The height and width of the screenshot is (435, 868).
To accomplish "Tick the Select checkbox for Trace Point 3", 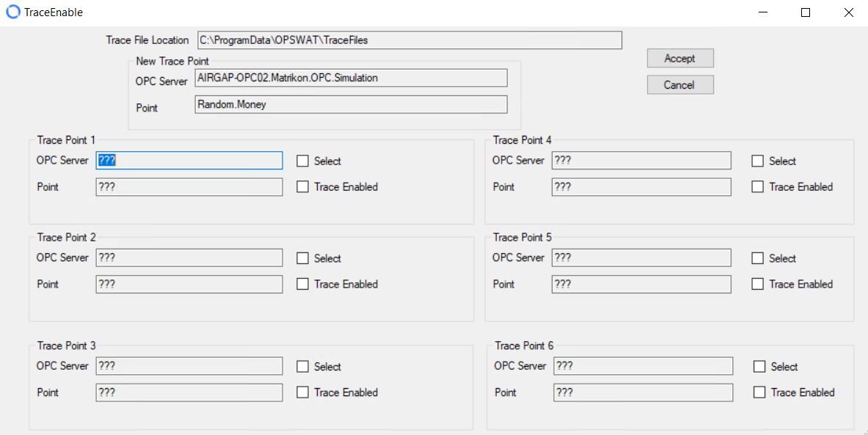I will pyautogui.click(x=302, y=366).
